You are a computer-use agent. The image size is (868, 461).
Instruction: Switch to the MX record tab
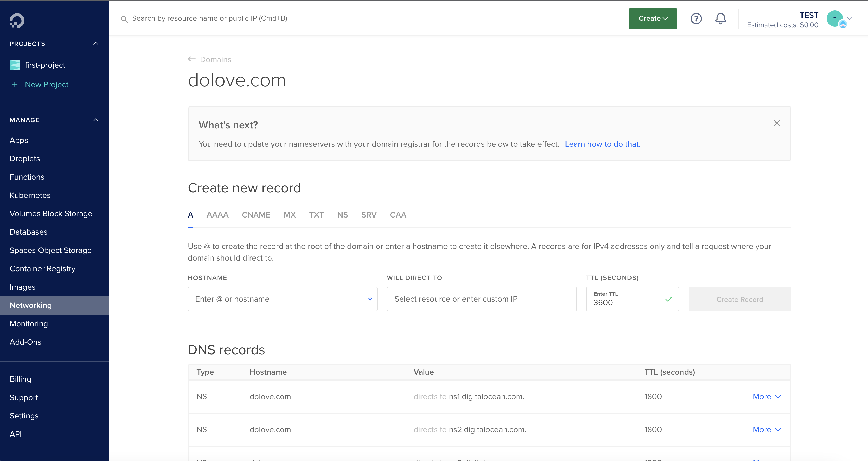[290, 215]
